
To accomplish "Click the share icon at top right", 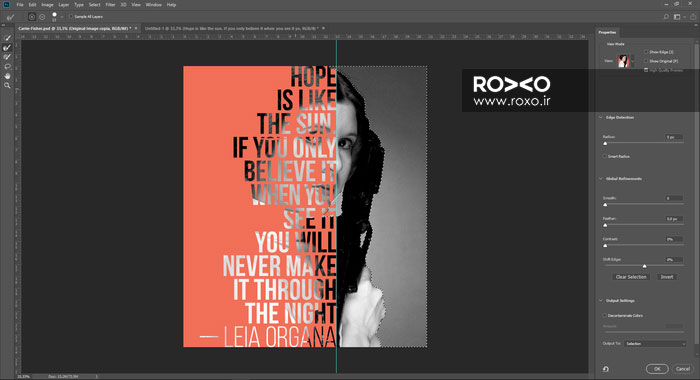I will tap(693, 17).
